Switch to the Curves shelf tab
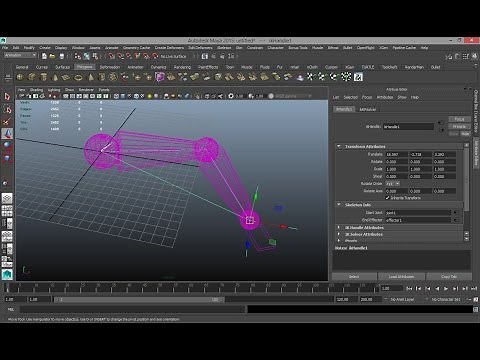Screen dimensions: 480x360 (42, 67)
